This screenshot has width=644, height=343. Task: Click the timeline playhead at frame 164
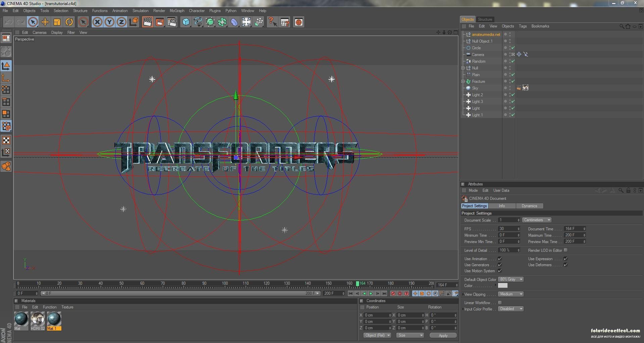[358, 284]
